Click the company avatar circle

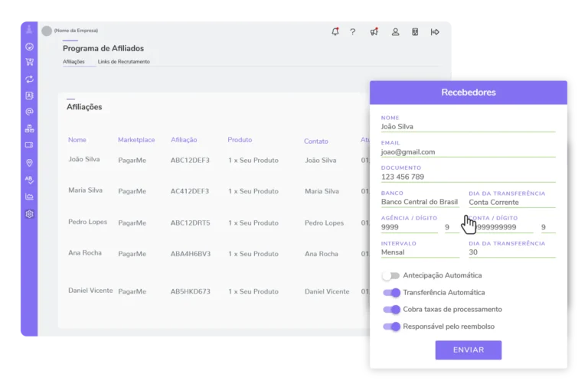click(47, 31)
